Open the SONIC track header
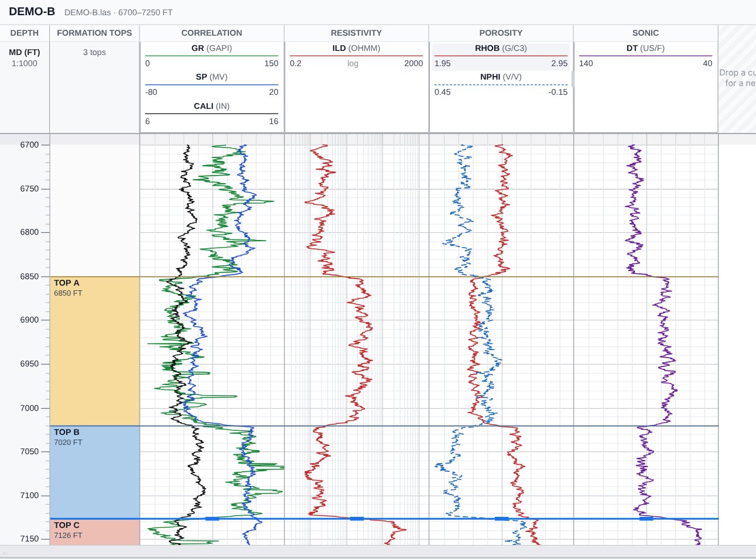Screen dimensions: 756x559 click(645, 33)
